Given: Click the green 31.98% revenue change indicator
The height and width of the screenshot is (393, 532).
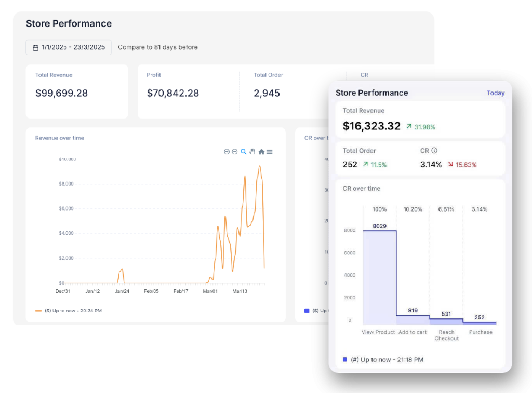Looking at the screenshot, I should tap(421, 127).
